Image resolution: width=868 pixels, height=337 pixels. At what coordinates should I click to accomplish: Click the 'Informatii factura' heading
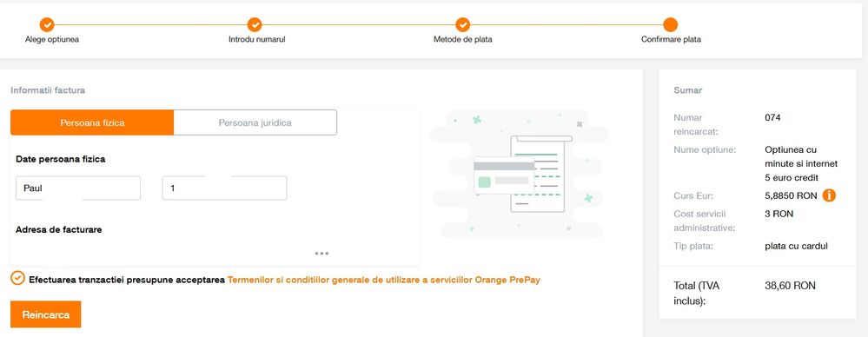pyautogui.click(x=48, y=90)
